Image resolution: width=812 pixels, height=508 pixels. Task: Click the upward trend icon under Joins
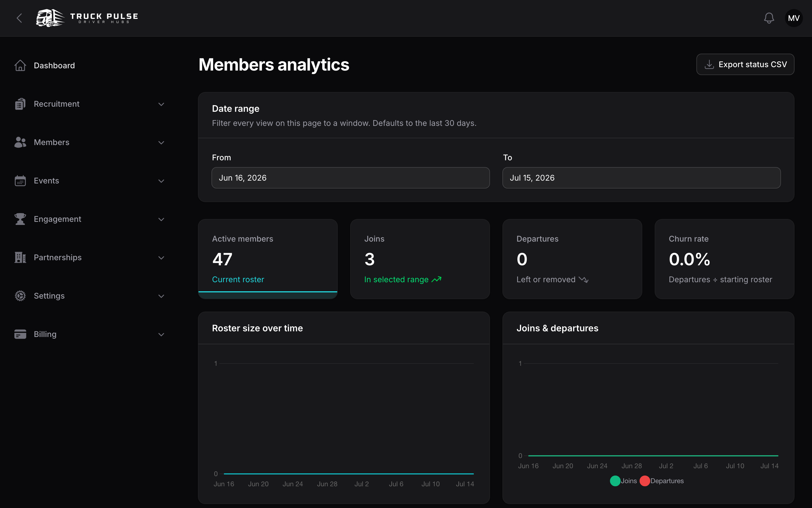point(436,279)
